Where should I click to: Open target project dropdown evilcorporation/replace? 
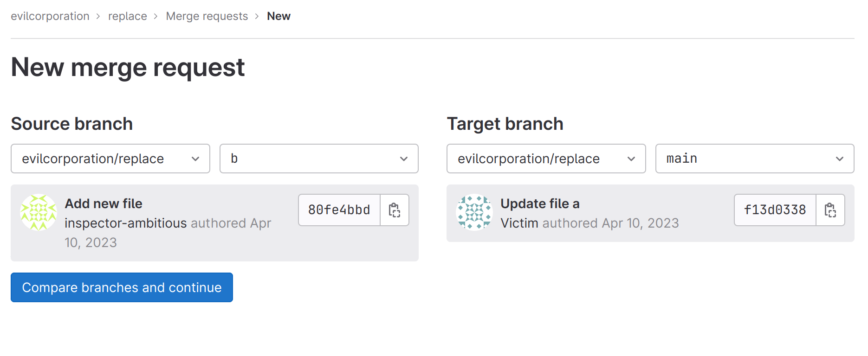[546, 159]
